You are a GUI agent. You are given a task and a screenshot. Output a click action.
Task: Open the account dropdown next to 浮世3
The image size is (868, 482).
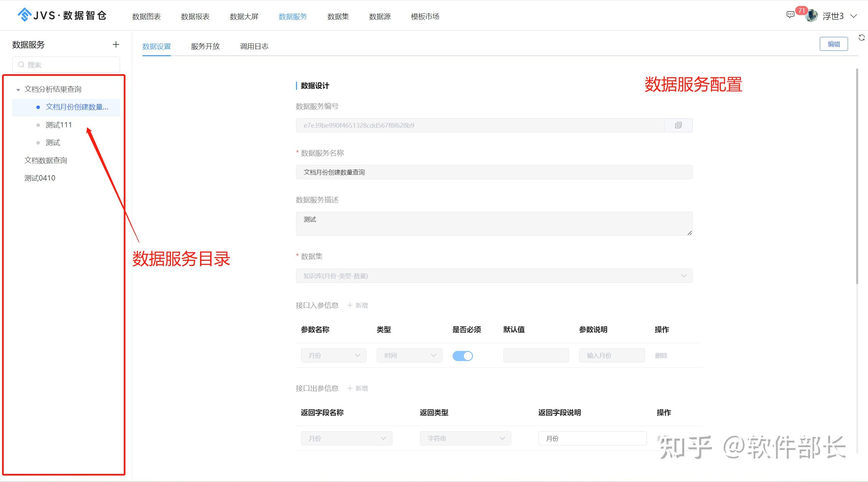[x=854, y=16]
